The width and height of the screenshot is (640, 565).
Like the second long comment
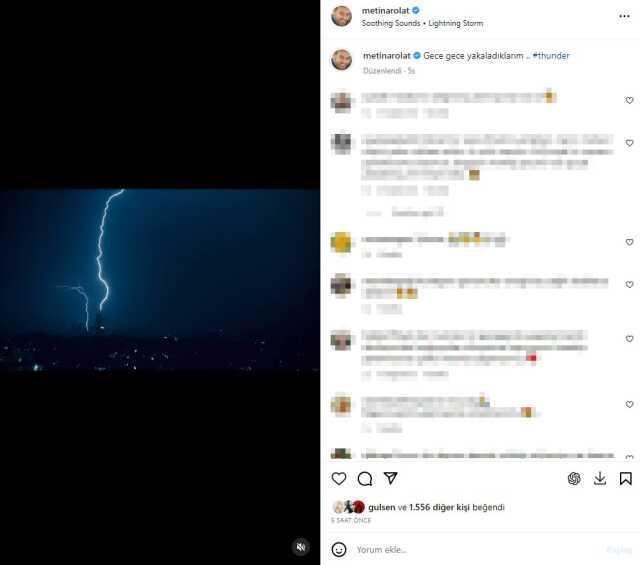coord(629,143)
